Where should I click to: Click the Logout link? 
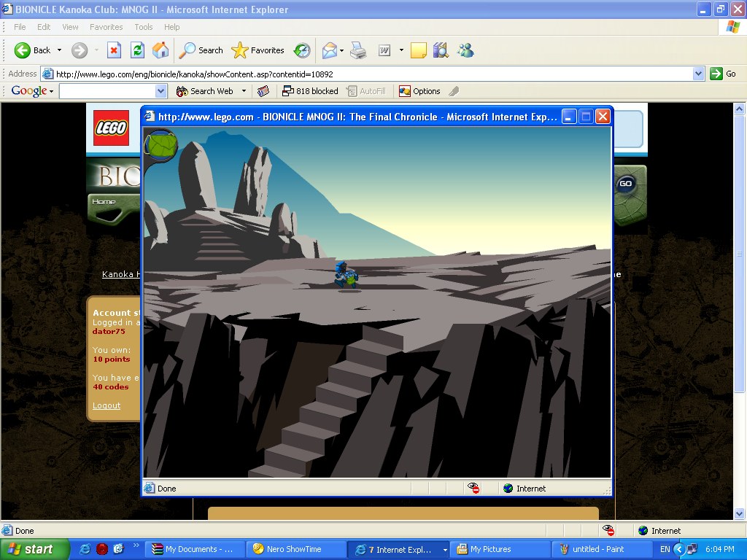tap(107, 405)
